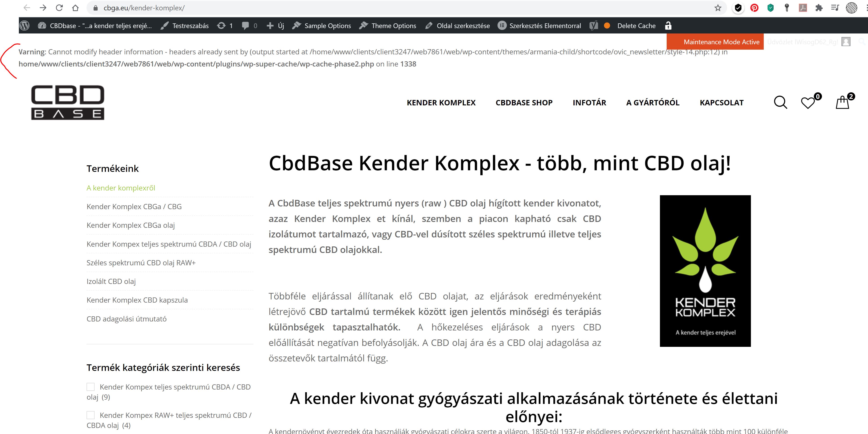Click Szerkesztés Elementorral button

(539, 26)
